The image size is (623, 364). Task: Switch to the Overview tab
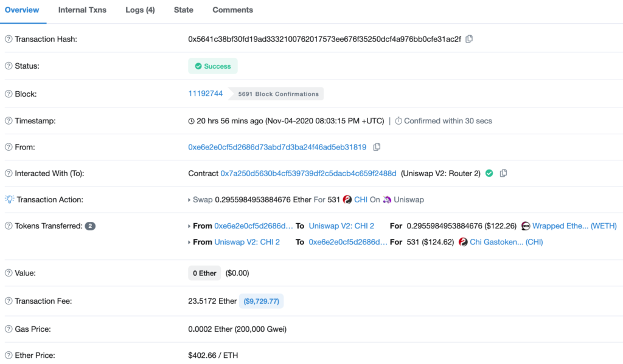click(22, 10)
